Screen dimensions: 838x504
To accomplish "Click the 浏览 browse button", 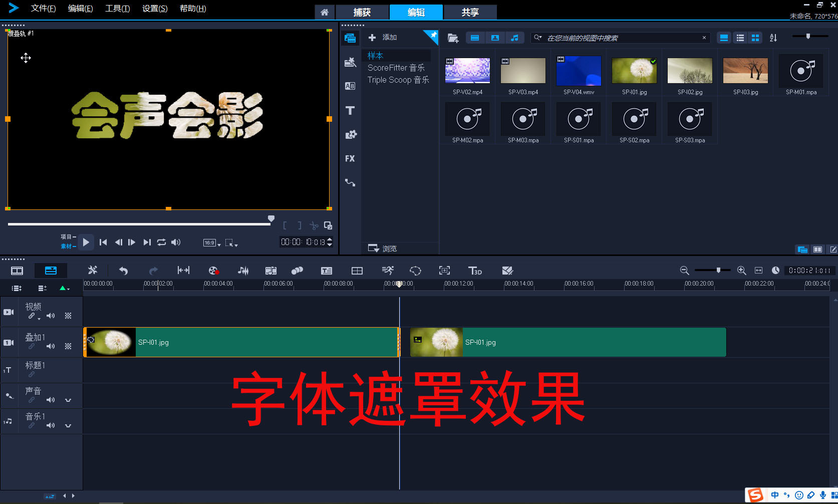I will (x=383, y=248).
